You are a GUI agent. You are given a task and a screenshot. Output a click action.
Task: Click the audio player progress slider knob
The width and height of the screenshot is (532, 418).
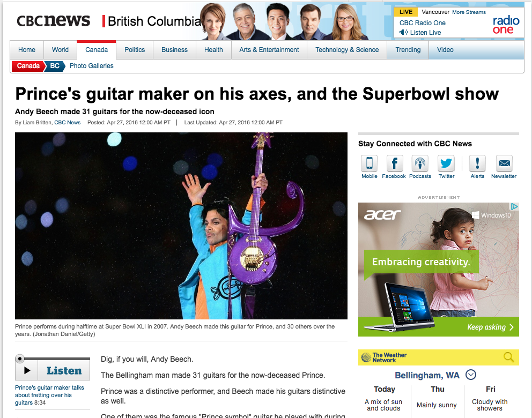coord(20,359)
